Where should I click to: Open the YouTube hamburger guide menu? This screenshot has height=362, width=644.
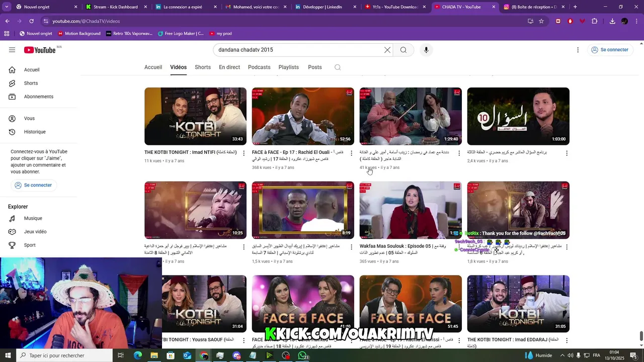coord(12,50)
